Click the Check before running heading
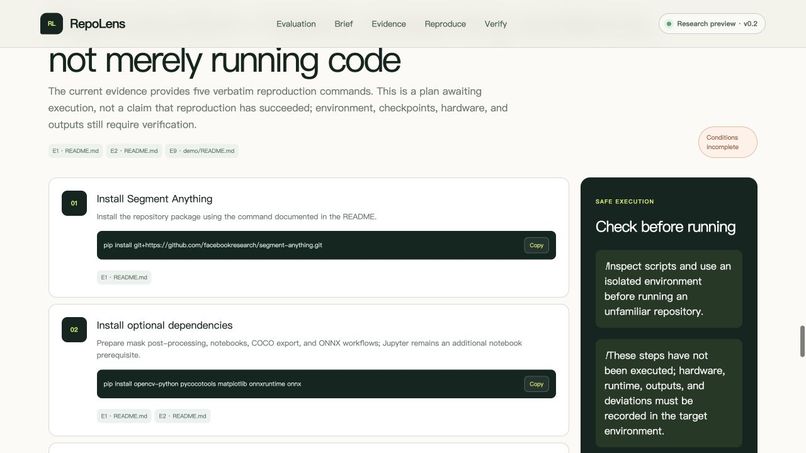 (665, 227)
